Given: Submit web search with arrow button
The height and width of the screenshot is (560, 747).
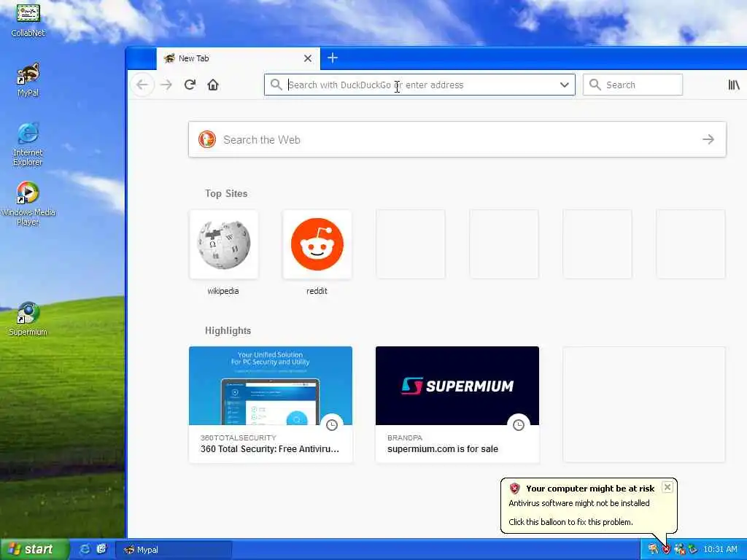Looking at the screenshot, I should (x=708, y=139).
